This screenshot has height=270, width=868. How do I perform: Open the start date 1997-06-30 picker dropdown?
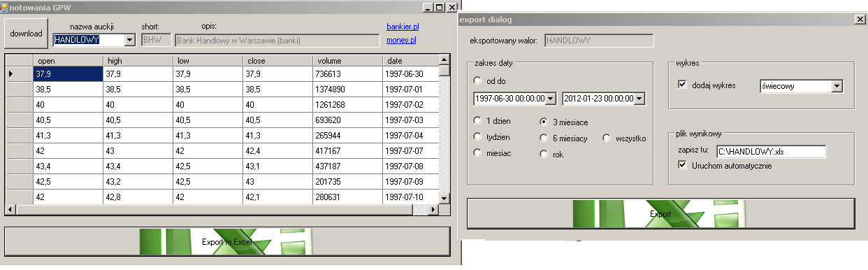pos(551,99)
